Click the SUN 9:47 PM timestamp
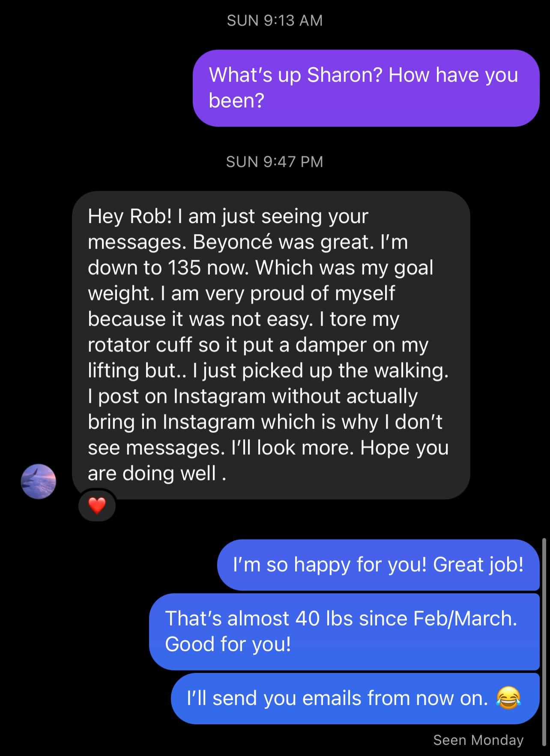550x756 pixels. click(x=275, y=162)
